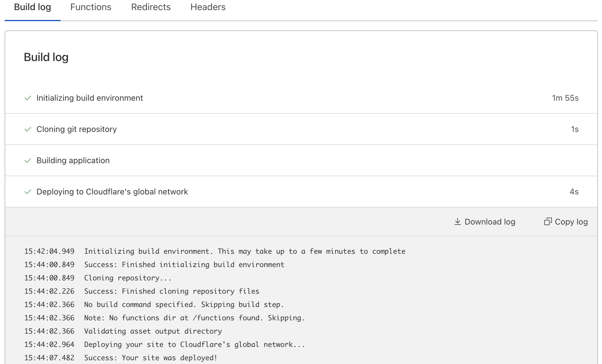This screenshot has width=602, height=364.
Task: Open the Redirects tab
Action: click(x=151, y=7)
